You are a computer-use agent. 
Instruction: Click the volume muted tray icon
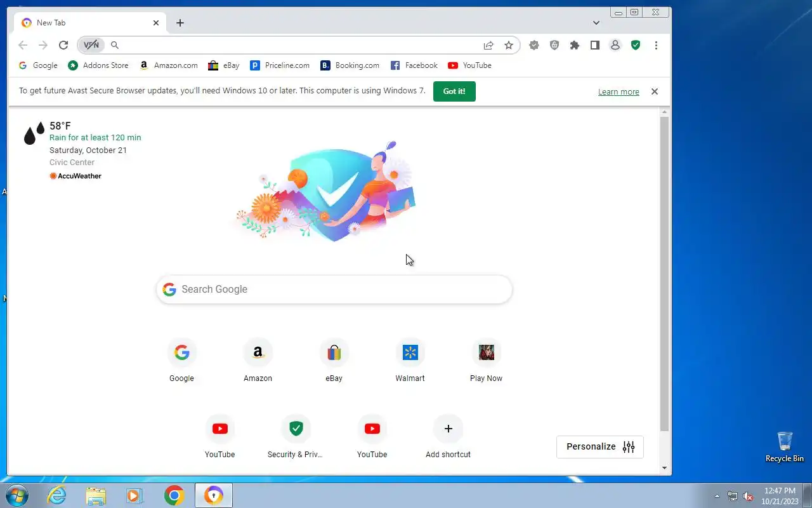(x=749, y=496)
